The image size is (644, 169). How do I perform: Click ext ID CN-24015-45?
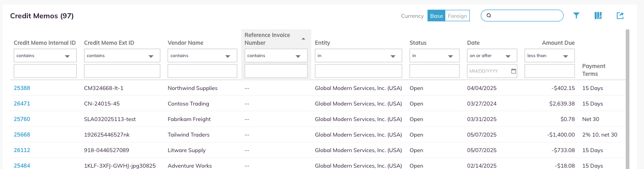tap(102, 104)
